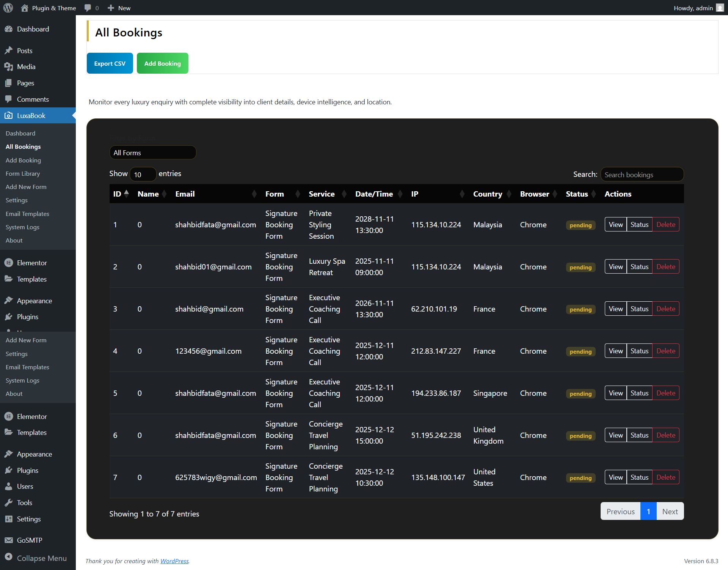Open Email Templates under LuxaBook
This screenshot has height=570, width=728.
pyautogui.click(x=27, y=214)
